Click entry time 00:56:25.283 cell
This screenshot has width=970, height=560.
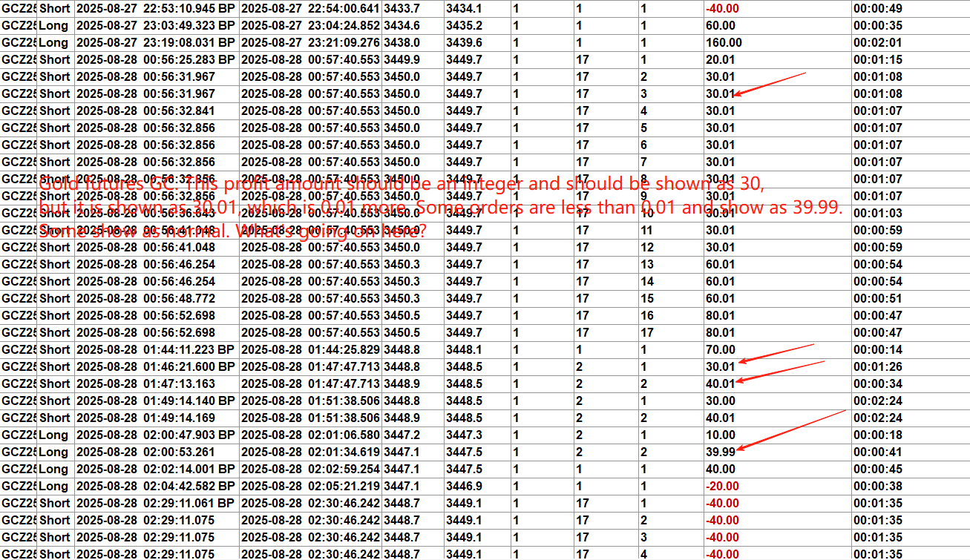pos(157,59)
